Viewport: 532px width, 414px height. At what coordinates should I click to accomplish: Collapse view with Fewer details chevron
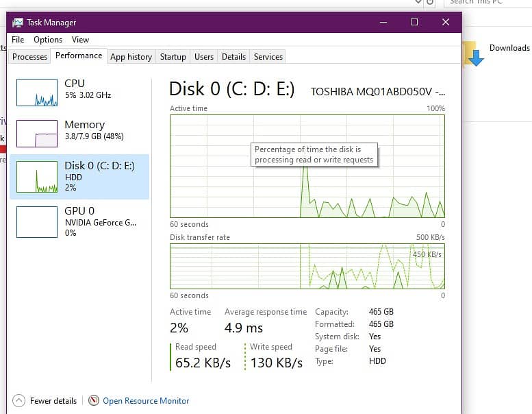pyautogui.click(x=19, y=401)
